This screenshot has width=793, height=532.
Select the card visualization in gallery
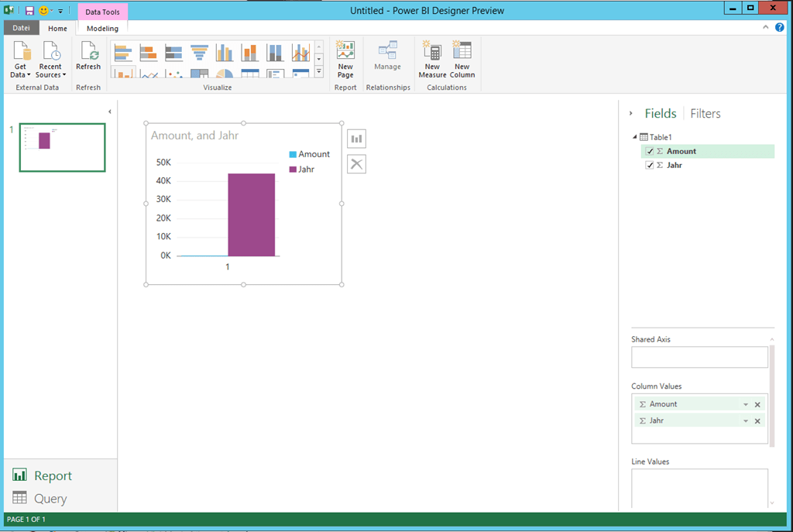point(300,73)
